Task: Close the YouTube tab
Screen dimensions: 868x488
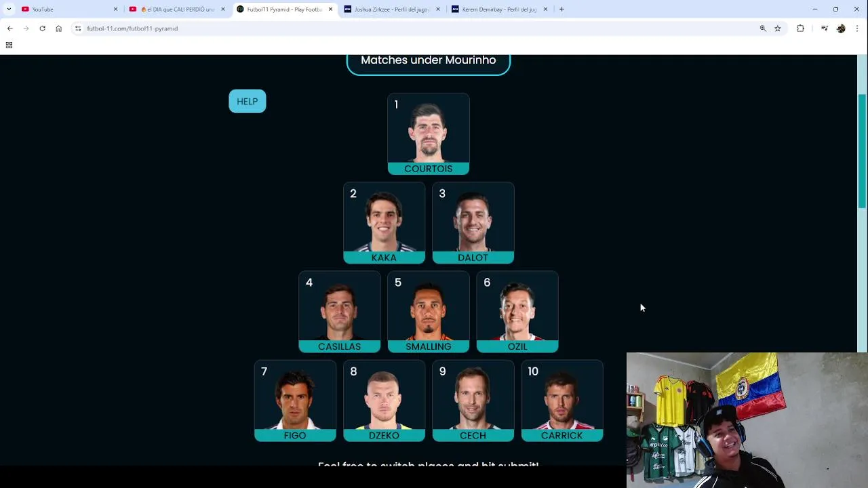Action: (115, 9)
